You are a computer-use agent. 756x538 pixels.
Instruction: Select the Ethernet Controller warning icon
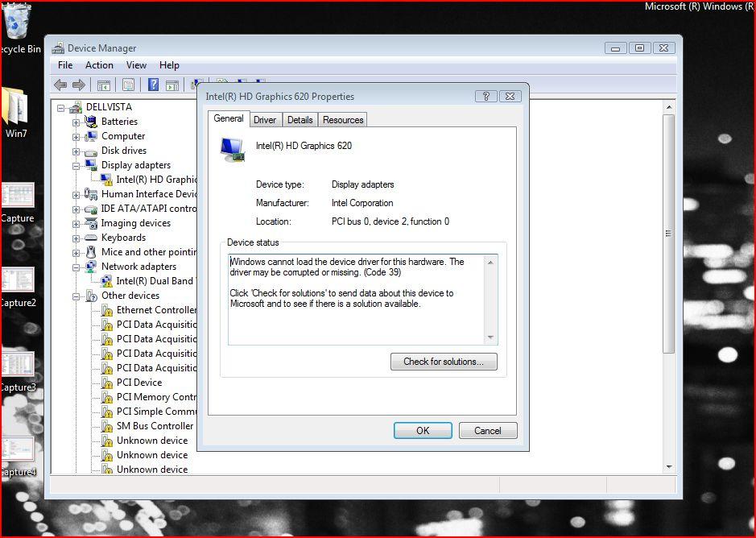tap(106, 310)
